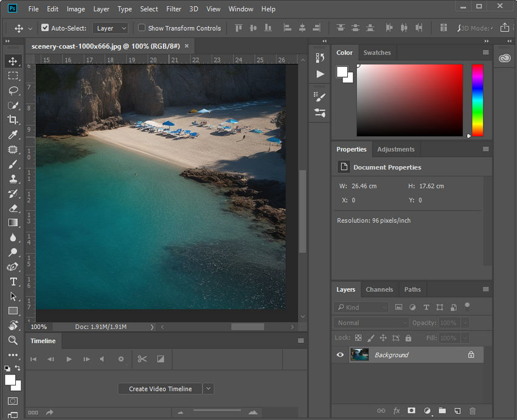Select the Clone Stamp tool
Screen dimensions: 517x420
tap(13, 179)
